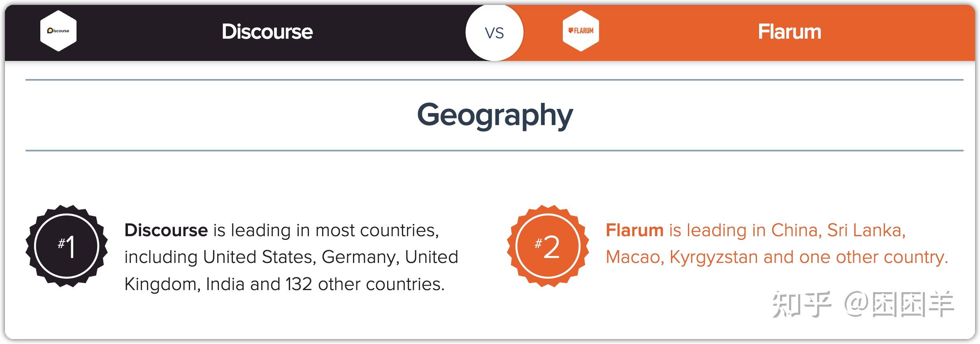
Task: Click 'United States' in Discourse description
Action: [x=260, y=257]
